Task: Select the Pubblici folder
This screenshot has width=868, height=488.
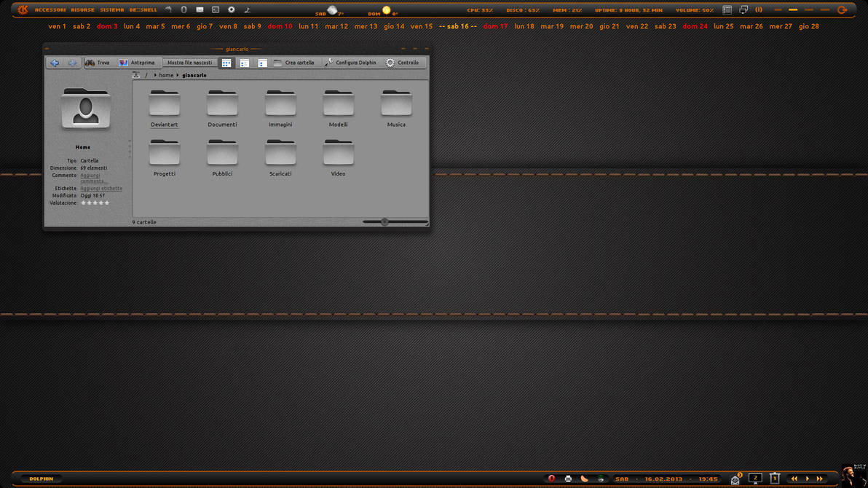Action: tap(222, 159)
